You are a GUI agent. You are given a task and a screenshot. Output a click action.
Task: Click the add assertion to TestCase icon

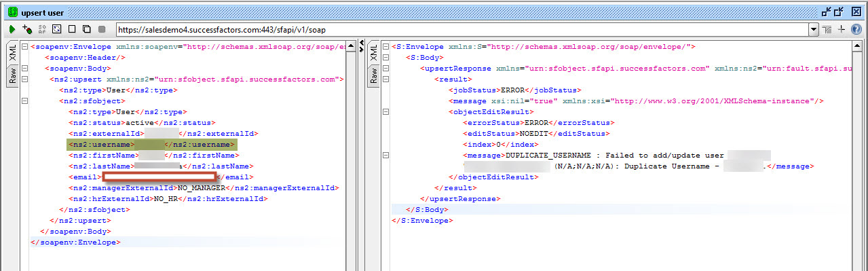tap(26, 29)
